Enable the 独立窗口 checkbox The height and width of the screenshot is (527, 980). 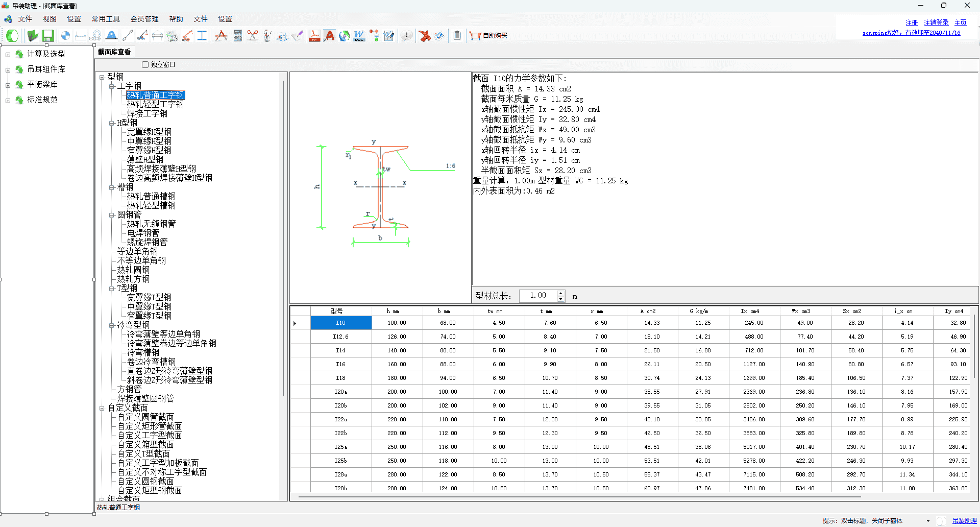(145, 65)
